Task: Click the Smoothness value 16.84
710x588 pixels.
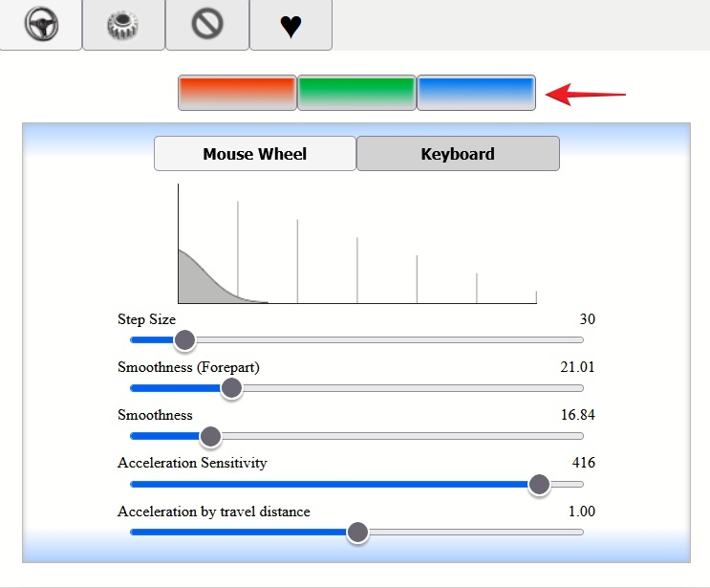Action: coord(578,415)
